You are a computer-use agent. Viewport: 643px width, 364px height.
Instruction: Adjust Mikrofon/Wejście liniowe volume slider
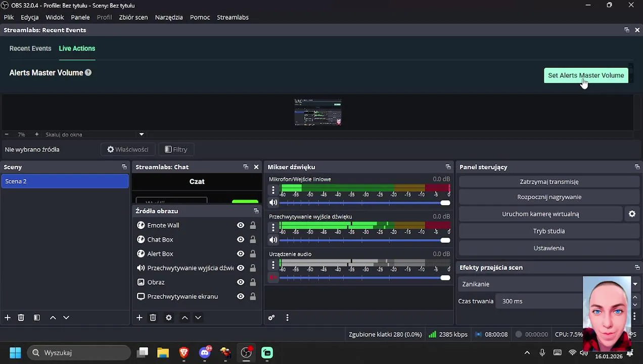tap(364, 203)
